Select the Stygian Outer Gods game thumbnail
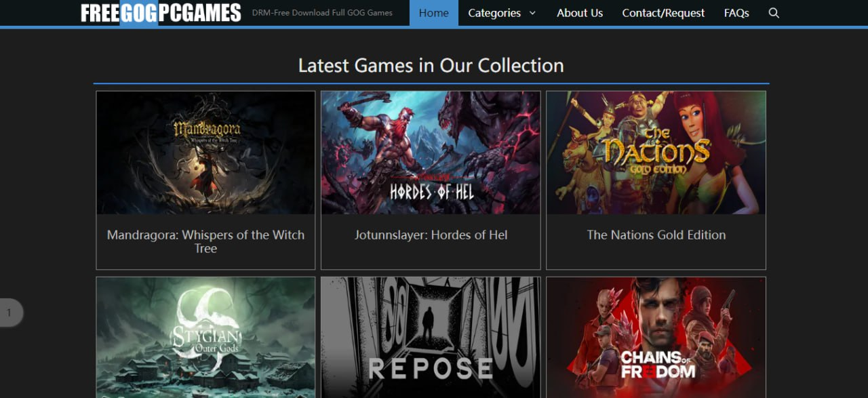 click(205, 338)
